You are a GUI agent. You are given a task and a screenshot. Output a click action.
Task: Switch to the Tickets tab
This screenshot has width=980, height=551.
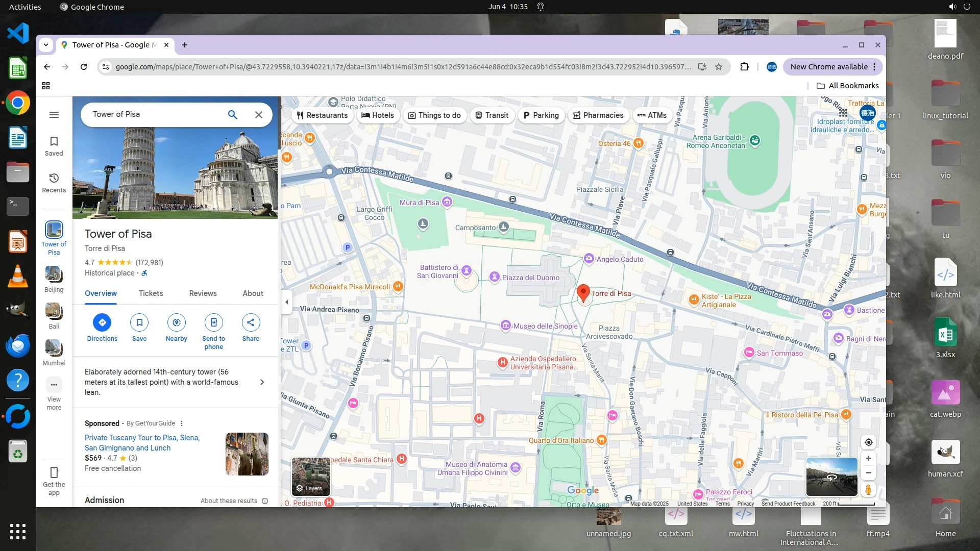pyautogui.click(x=151, y=293)
